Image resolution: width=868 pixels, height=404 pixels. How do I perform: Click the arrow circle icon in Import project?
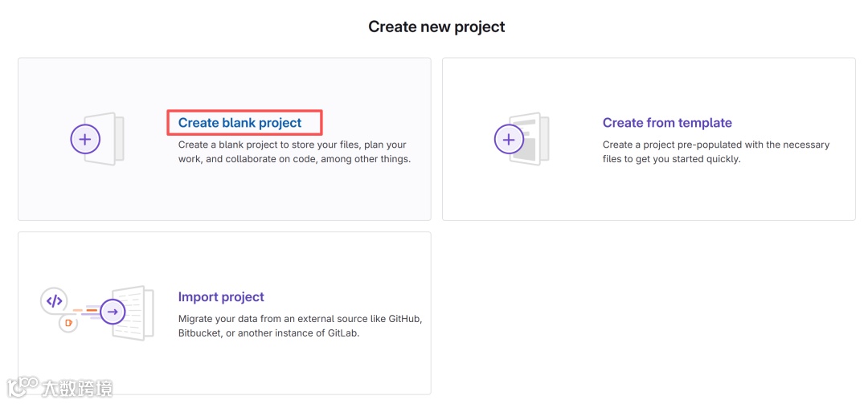pyautogui.click(x=113, y=312)
